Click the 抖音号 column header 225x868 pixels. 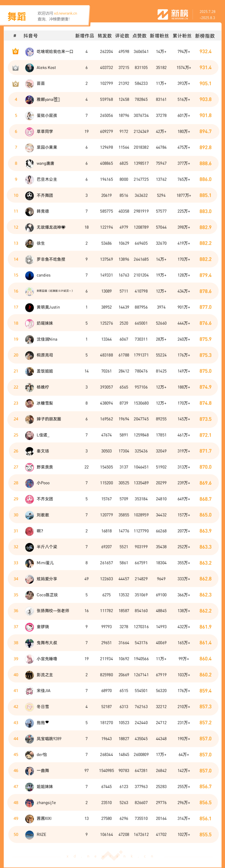tap(31, 36)
